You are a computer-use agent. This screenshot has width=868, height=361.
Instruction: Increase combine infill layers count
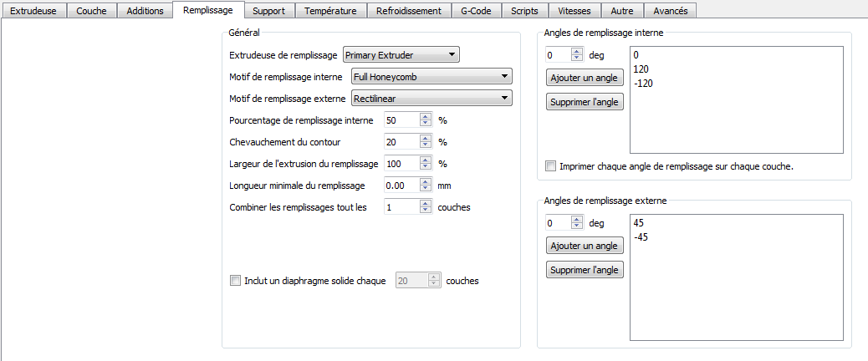pyautogui.click(x=426, y=203)
